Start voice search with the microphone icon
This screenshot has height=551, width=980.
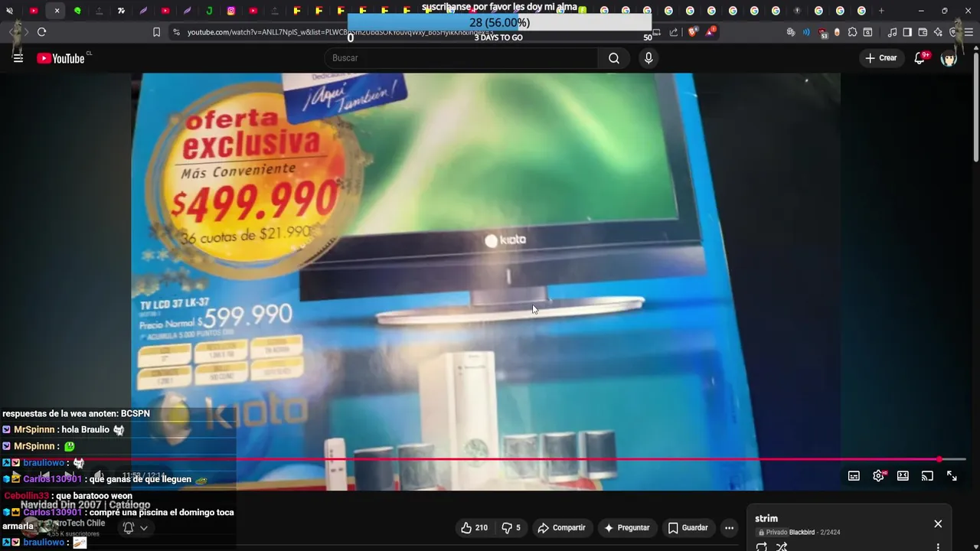point(648,58)
